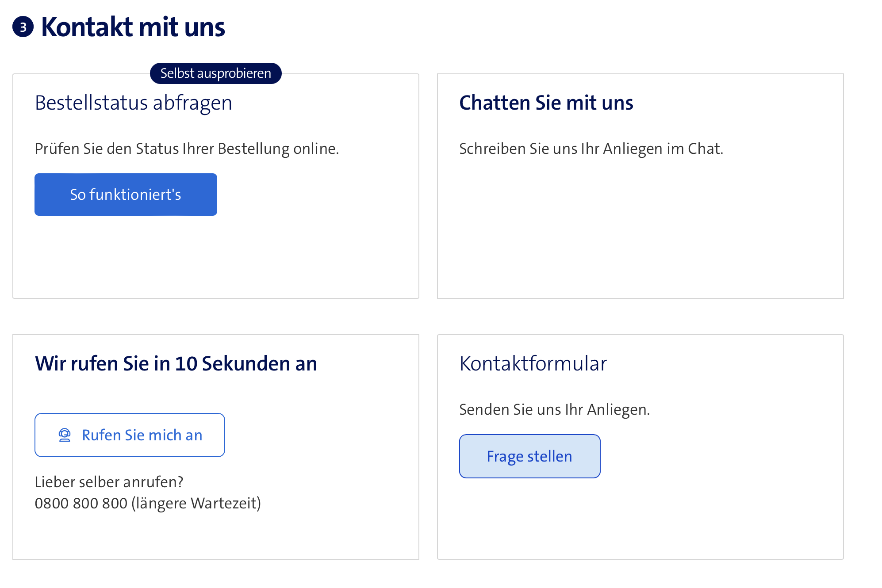
Task: Click the step 3 number badge
Action: [23, 27]
